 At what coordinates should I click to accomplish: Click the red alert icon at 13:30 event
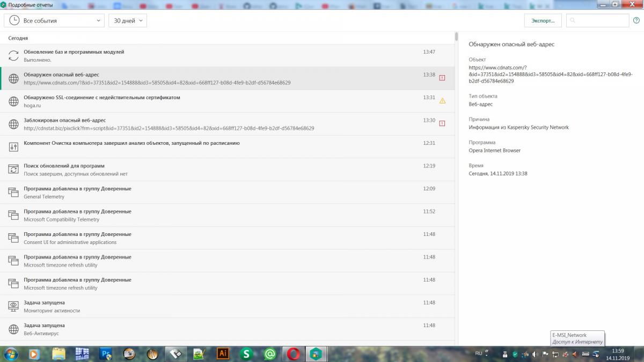(442, 123)
